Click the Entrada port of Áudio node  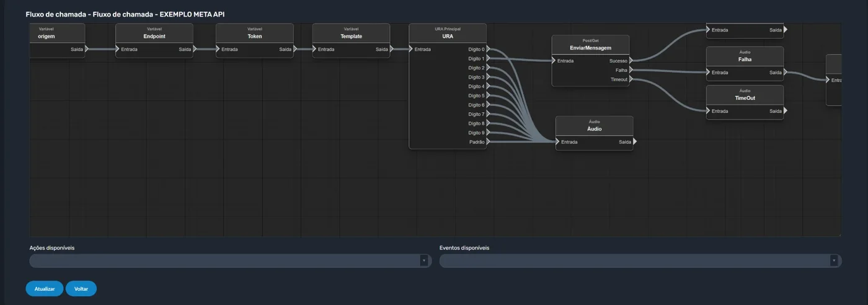click(558, 142)
